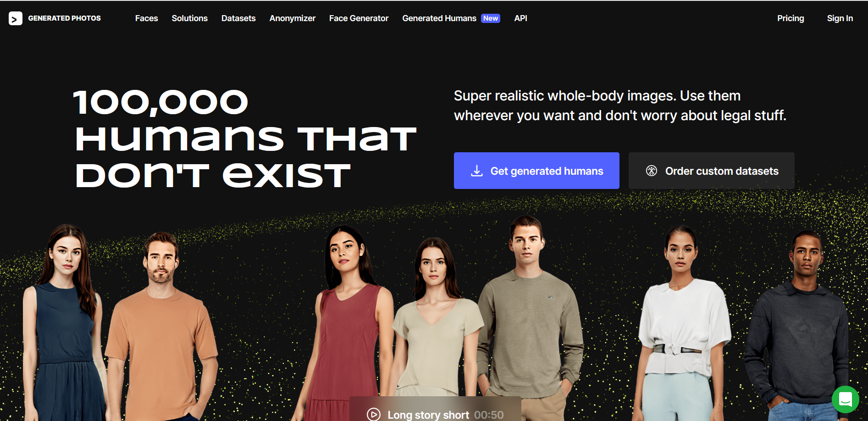Screen dimensions: 868x421
Task: Click the download icon on the blue button
Action: (477, 171)
